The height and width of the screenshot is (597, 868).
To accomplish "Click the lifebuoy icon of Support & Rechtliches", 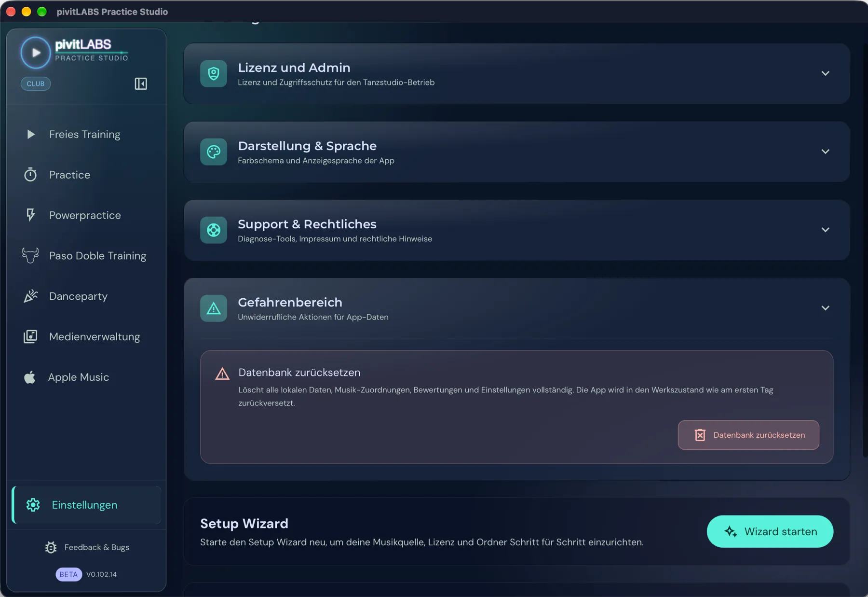I will 214,230.
